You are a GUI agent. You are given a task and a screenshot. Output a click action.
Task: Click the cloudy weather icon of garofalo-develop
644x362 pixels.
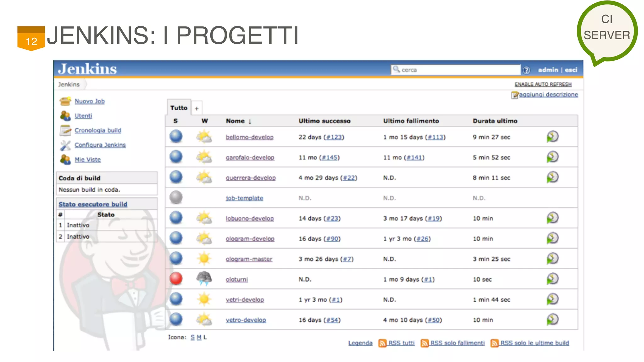[204, 157]
